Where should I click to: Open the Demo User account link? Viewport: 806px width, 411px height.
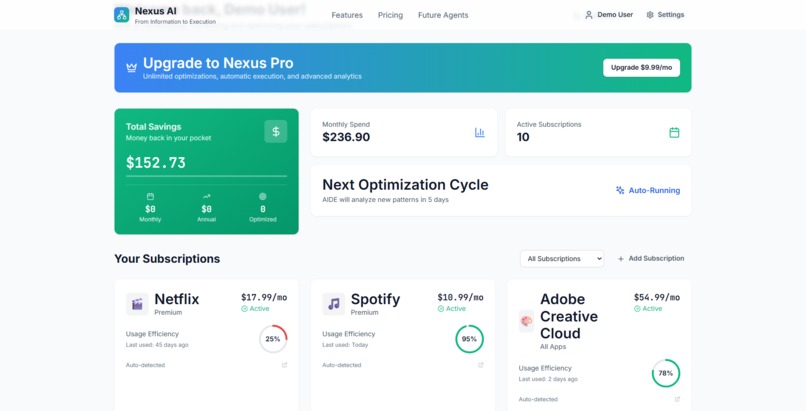click(609, 15)
